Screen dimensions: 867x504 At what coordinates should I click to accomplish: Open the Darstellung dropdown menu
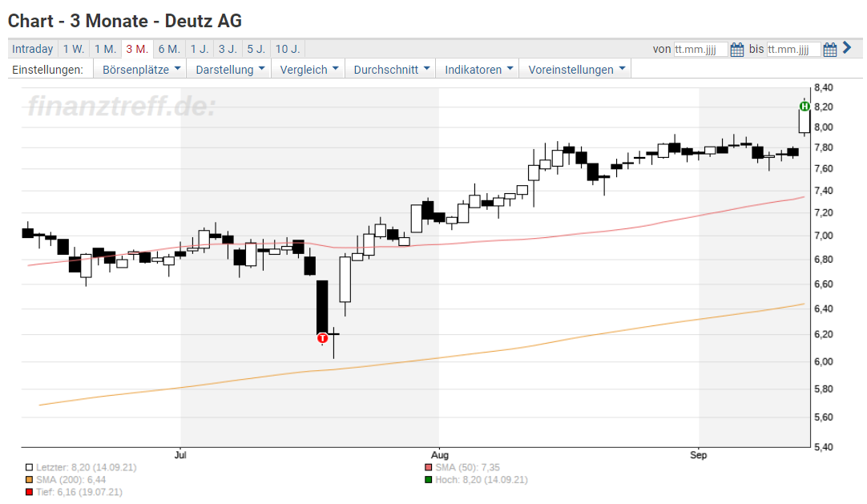coord(230,70)
